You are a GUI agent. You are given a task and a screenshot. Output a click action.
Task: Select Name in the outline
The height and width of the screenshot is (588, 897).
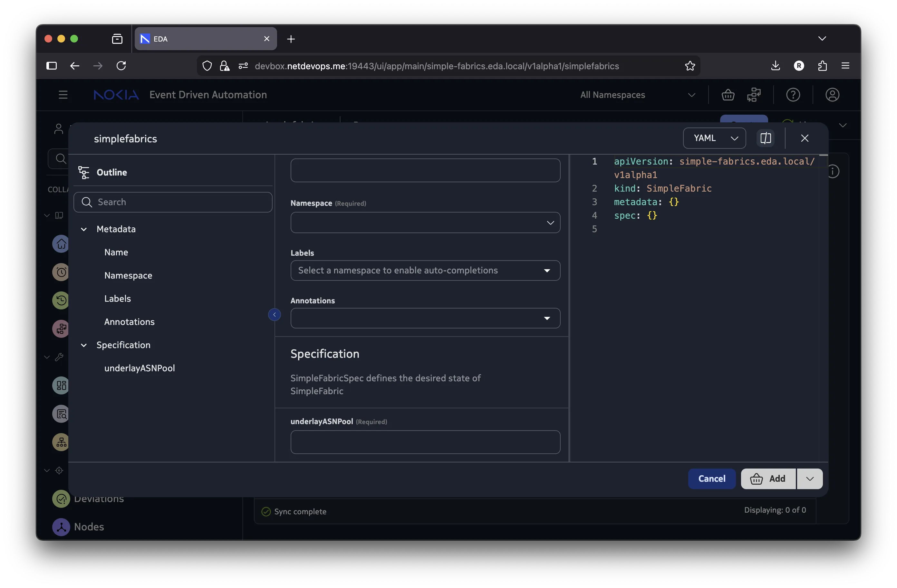pos(116,252)
